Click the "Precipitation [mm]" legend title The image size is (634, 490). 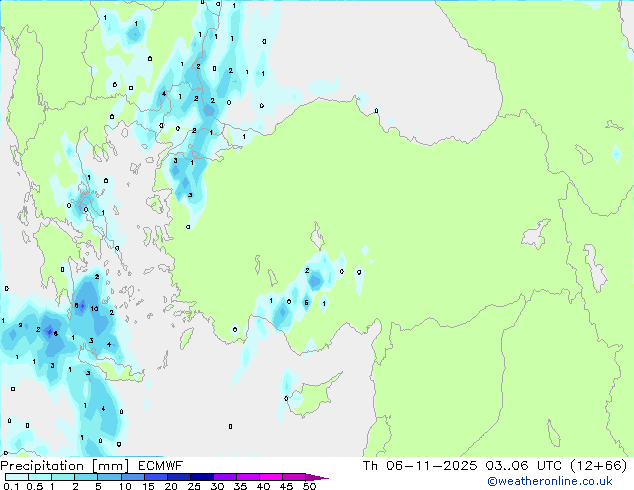[x=52, y=465]
